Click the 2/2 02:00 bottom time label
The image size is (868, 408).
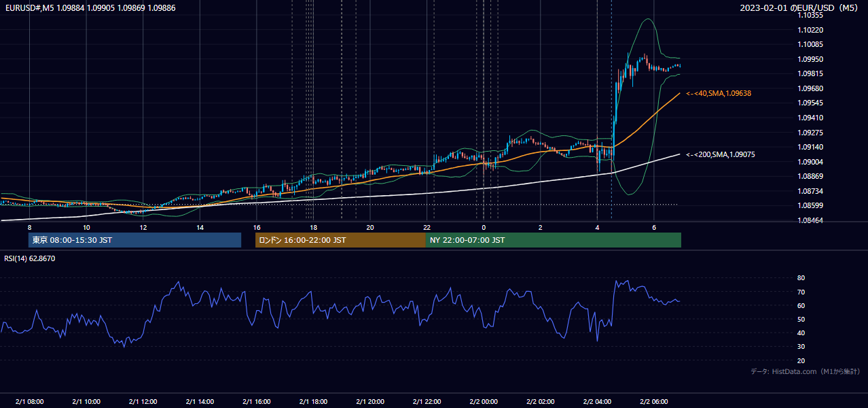pyautogui.click(x=541, y=402)
